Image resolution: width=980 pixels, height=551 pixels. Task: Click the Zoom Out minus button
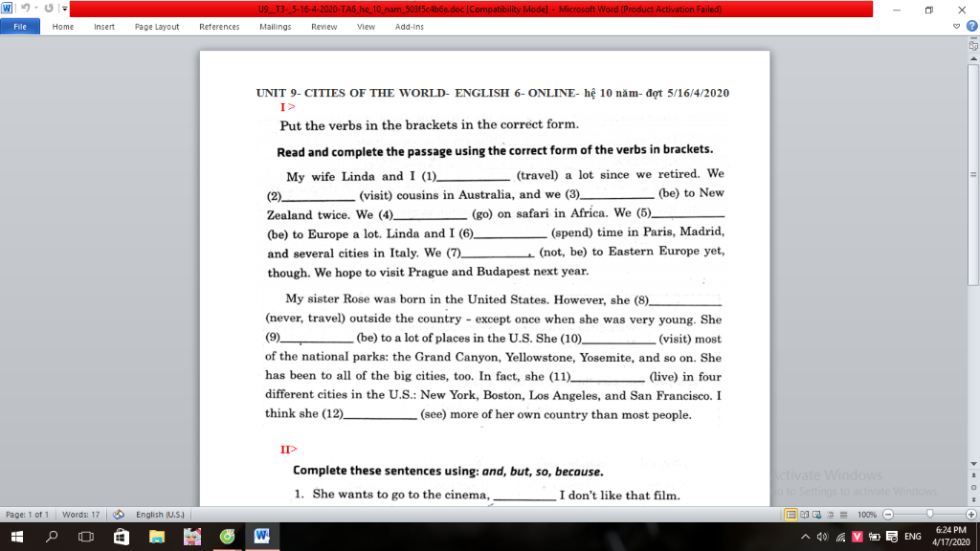coord(888,515)
